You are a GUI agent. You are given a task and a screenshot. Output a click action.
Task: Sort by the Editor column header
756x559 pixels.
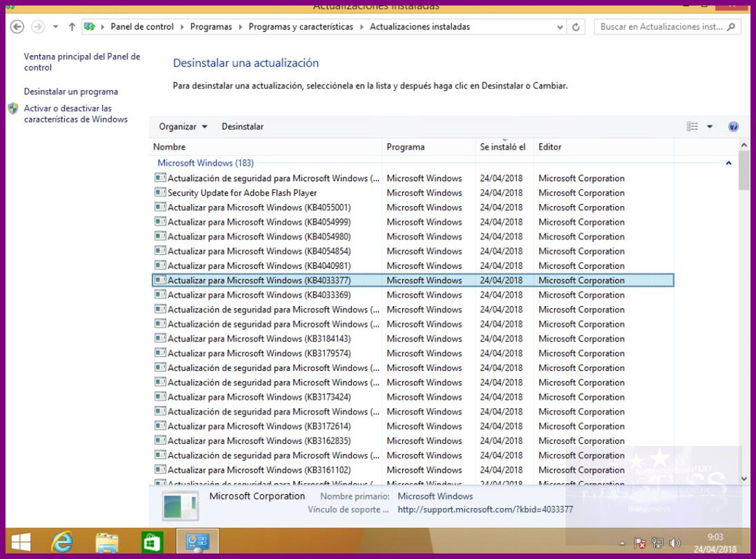pos(603,147)
